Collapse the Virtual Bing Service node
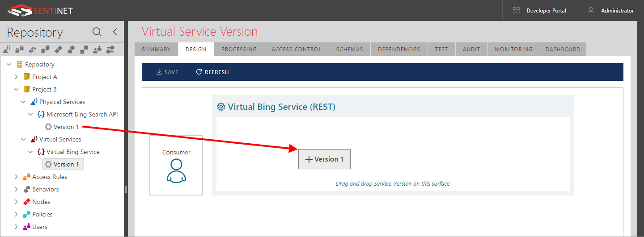The image size is (644, 237). tap(31, 152)
